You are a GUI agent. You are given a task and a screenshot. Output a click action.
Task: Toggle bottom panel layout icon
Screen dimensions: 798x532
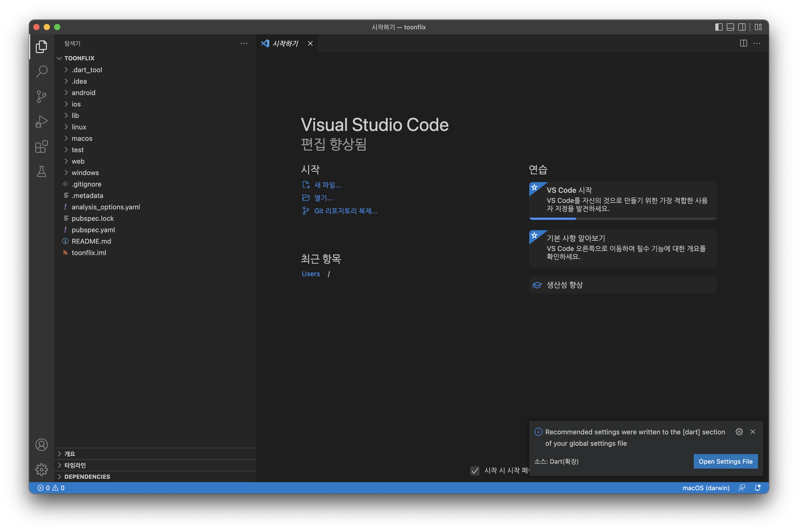(x=730, y=27)
